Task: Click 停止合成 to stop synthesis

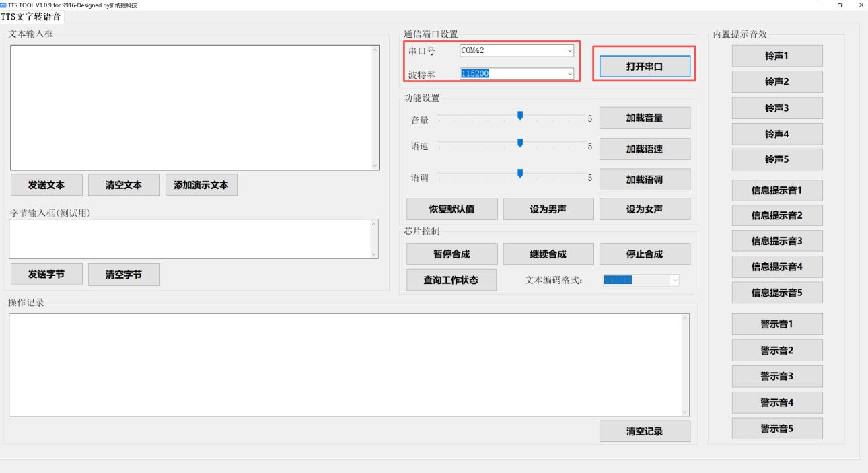Action: coord(645,254)
